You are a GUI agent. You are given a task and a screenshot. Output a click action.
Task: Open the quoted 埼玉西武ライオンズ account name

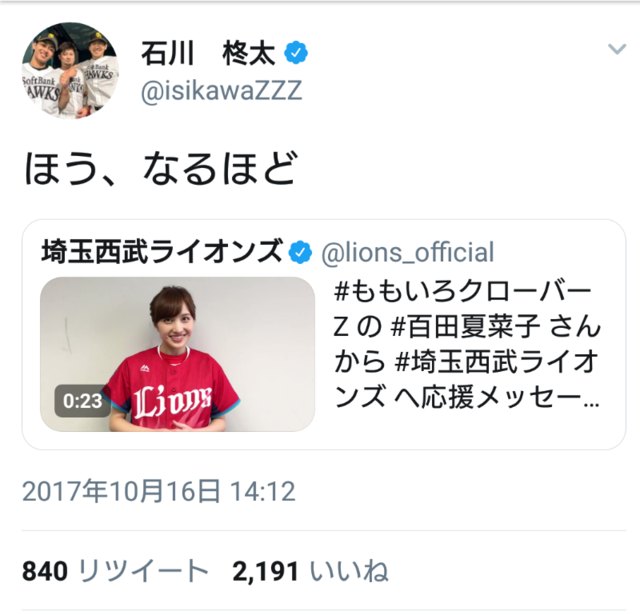coord(162,251)
